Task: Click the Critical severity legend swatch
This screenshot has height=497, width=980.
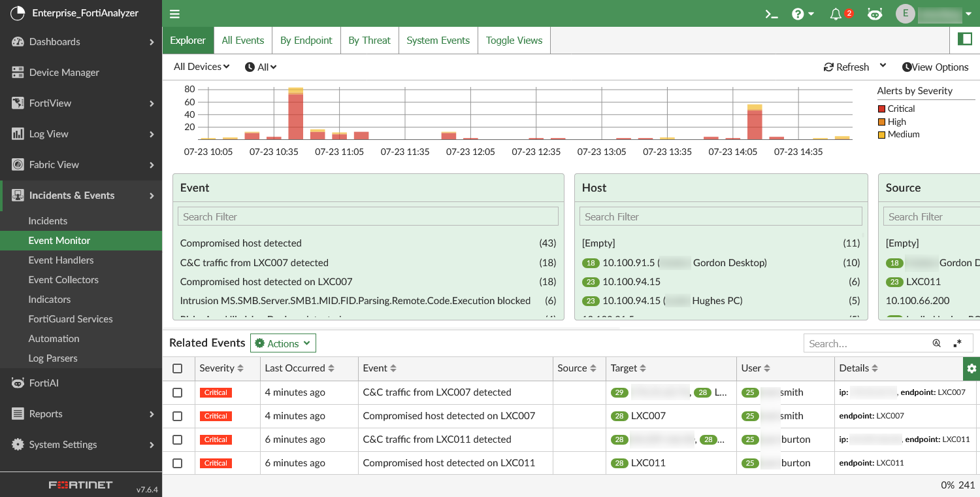Action: [x=881, y=109]
